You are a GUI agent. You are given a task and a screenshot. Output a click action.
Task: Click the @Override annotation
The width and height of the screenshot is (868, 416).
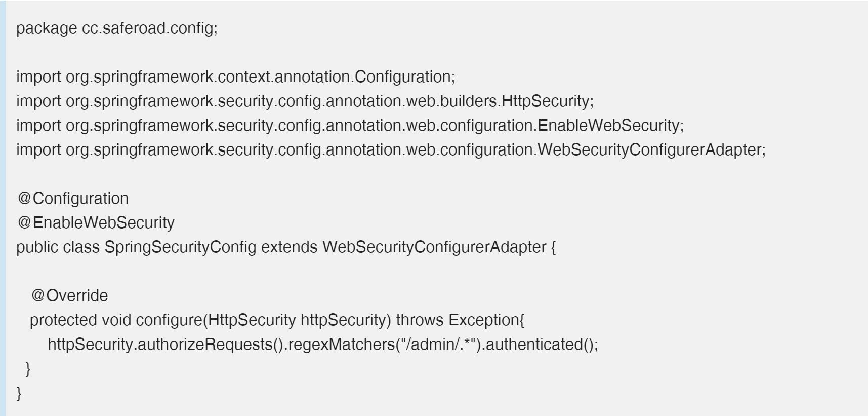(69, 296)
